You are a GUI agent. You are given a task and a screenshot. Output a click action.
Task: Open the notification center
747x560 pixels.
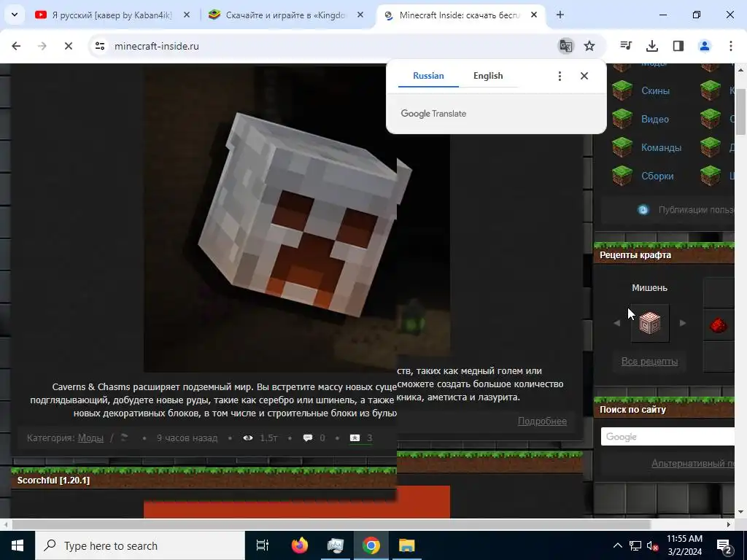[724, 546]
